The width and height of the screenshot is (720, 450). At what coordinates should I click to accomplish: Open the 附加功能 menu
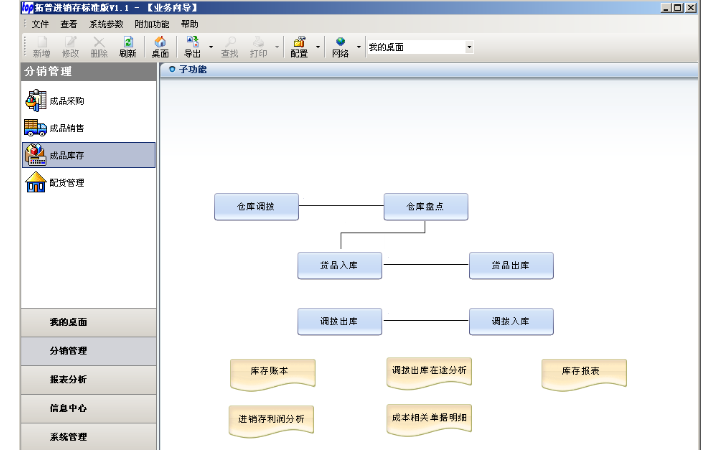152,23
